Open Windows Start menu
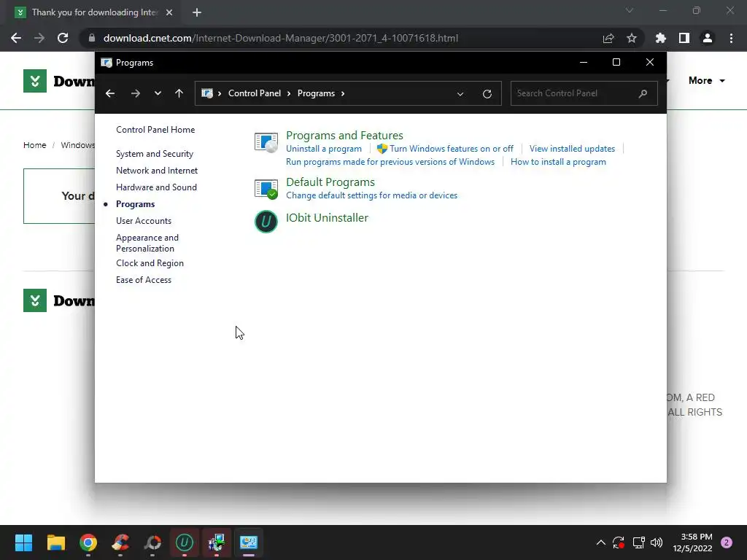Viewport: 747px width, 560px height. coord(23,542)
